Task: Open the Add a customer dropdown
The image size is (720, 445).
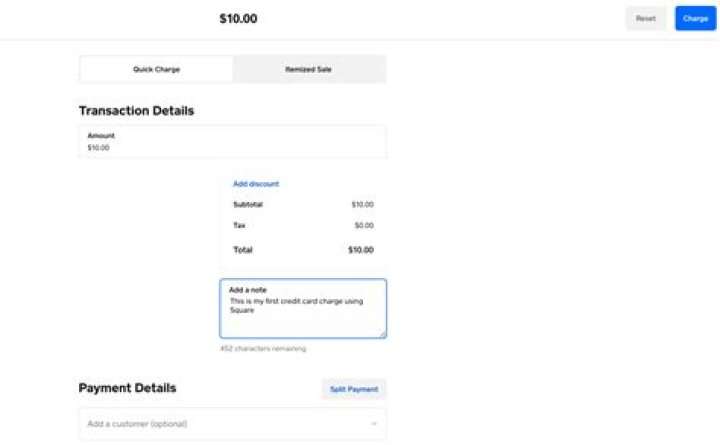Action: coord(233,423)
